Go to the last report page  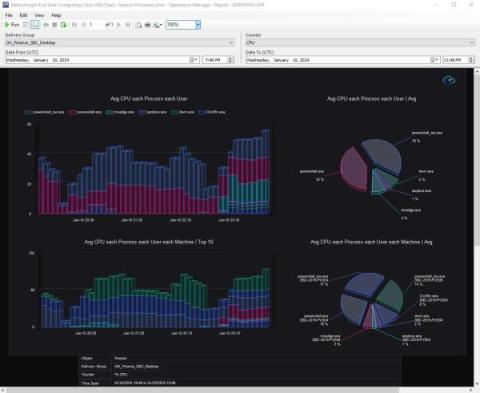[128, 25]
